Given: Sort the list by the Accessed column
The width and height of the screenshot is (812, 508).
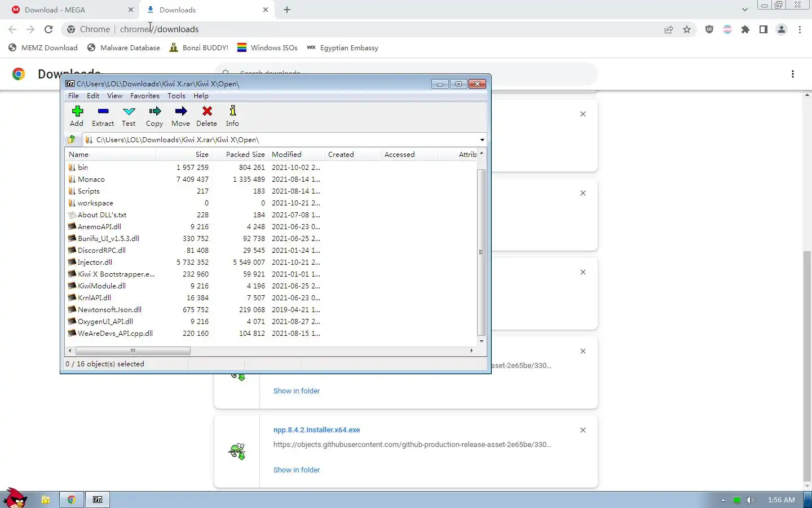Looking at the screenshot, I should (x=409, y=154).
